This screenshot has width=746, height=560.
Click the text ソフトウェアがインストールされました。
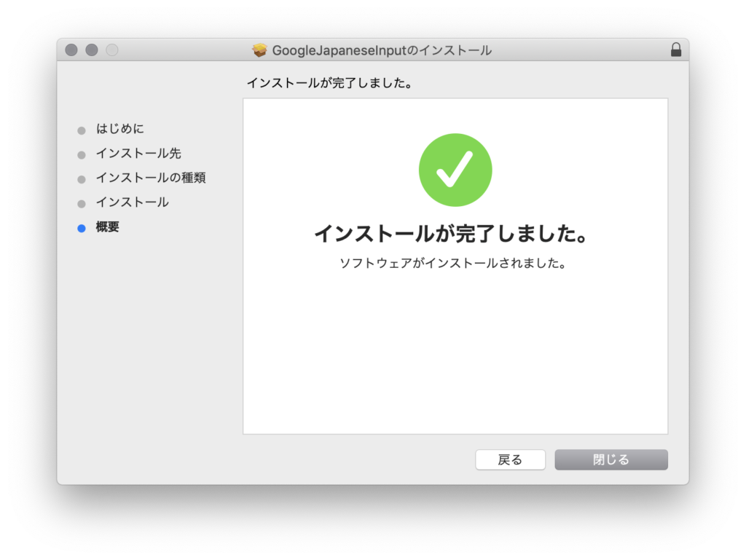(453, 263)
